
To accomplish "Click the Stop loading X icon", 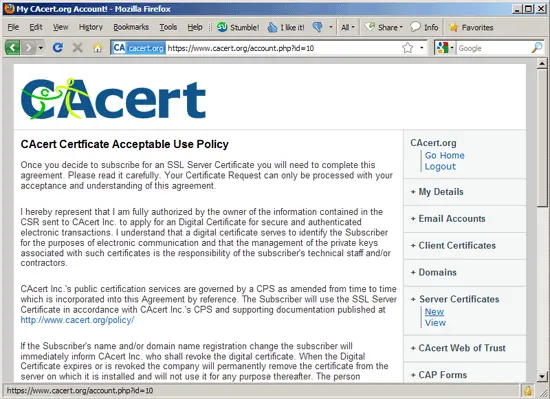I will pos(78,47).
